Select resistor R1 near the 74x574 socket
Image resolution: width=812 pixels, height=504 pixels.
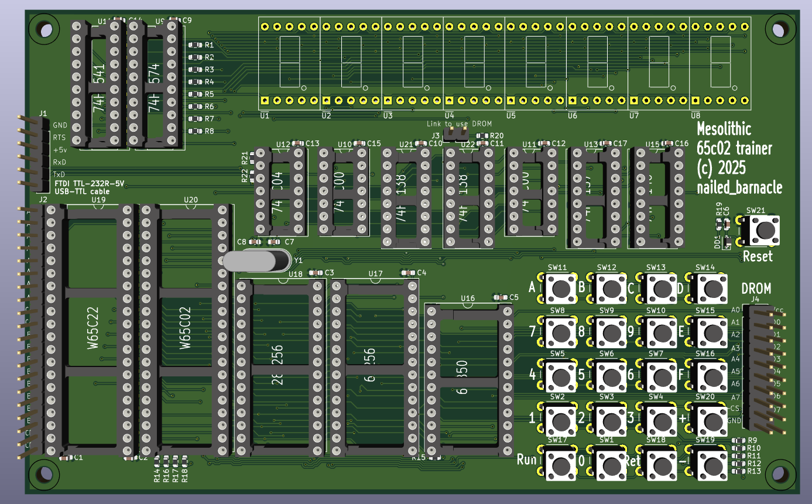click(x=194, y=44)
